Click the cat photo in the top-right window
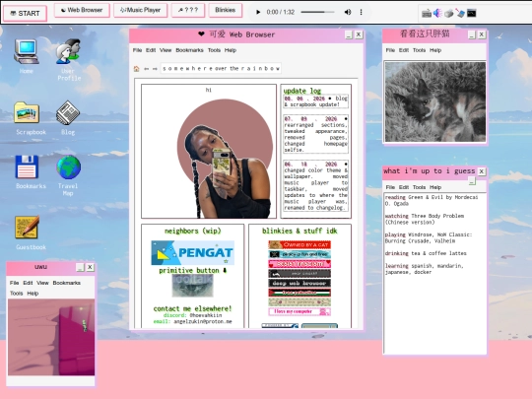 (x=435, y=101)
